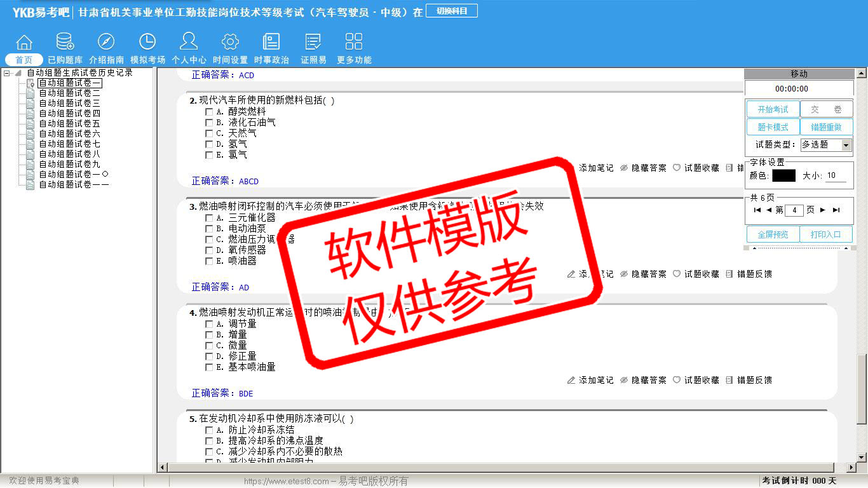Click 切换科目 button
Viewport: 868px width, 488px height.
(x=452, y=11)
